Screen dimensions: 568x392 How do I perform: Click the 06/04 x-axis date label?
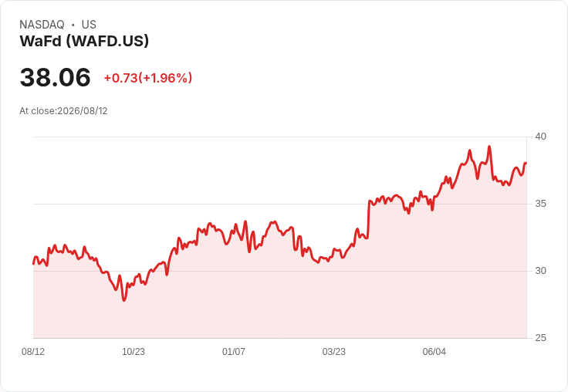(434, 351)
